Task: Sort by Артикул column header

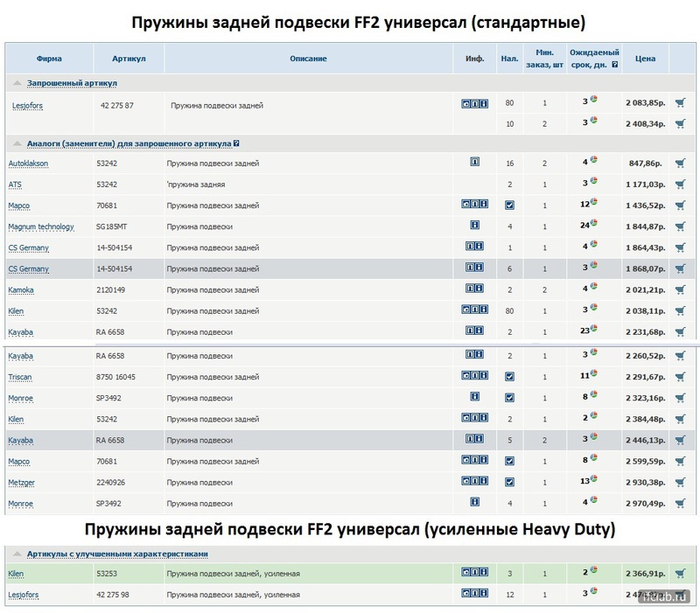Action: click(129, 59)
